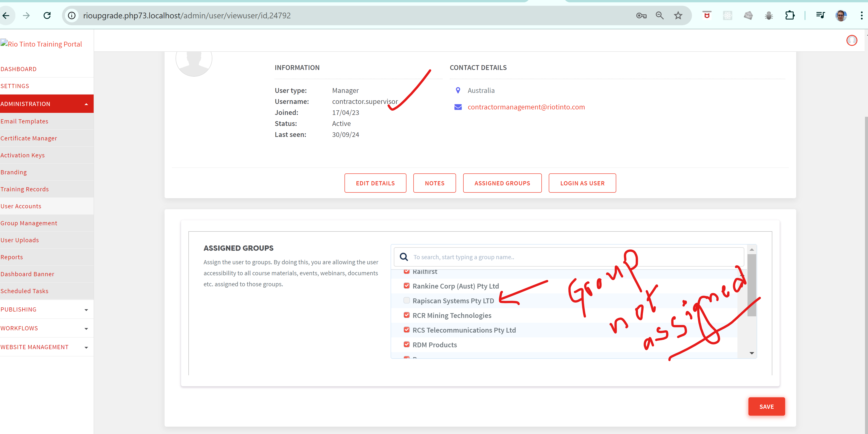
Task: Click the media control playlist icon
Action: (x=820, y=16)
